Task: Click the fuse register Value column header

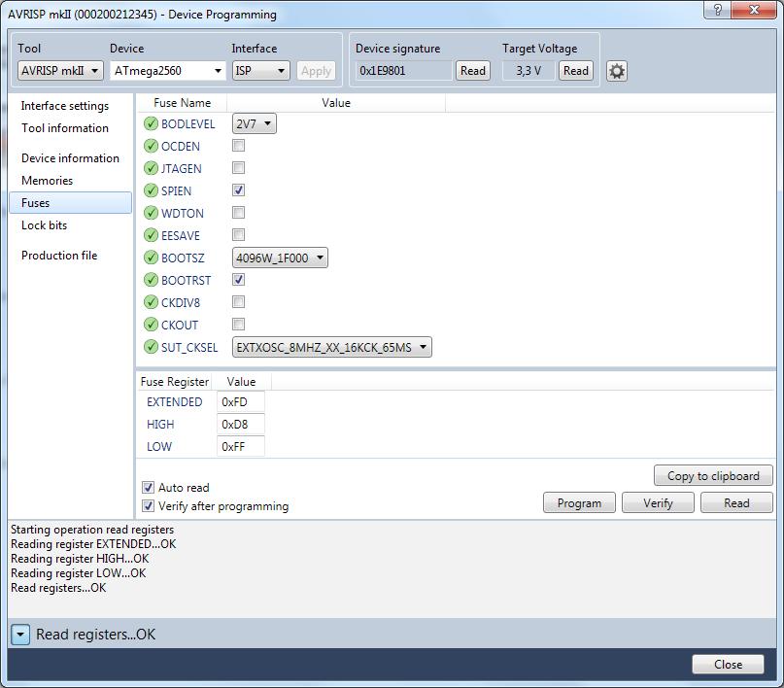Action: point(242,382)
